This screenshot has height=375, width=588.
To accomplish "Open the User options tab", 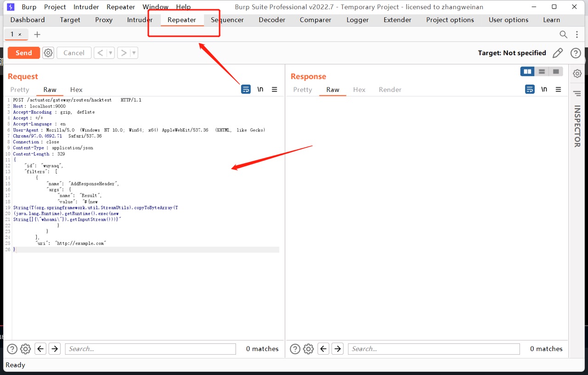I will (509, 20).
